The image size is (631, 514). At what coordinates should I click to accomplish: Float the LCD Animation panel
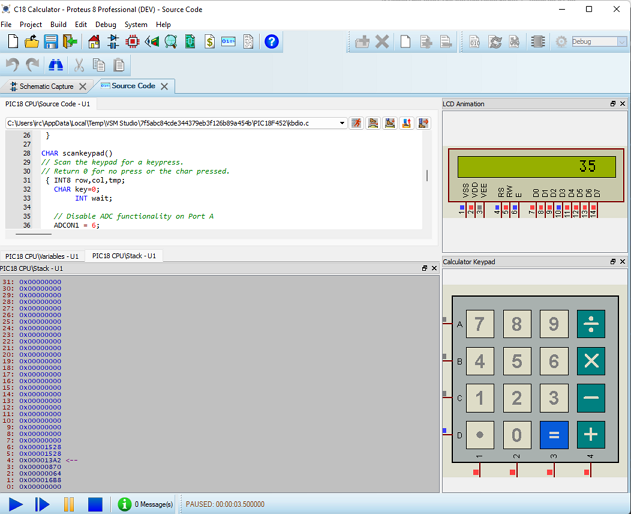[613, 104]
